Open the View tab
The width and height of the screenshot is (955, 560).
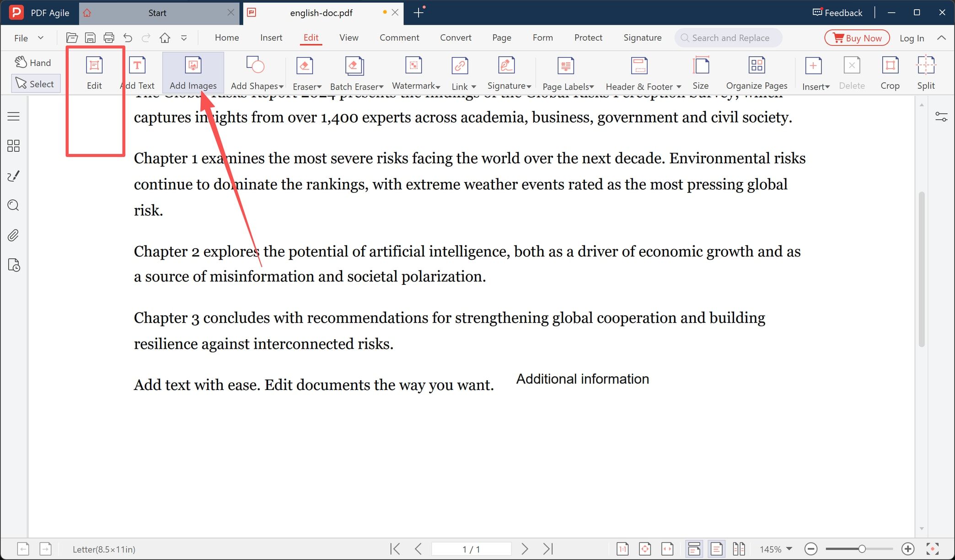tap(349, 37)
